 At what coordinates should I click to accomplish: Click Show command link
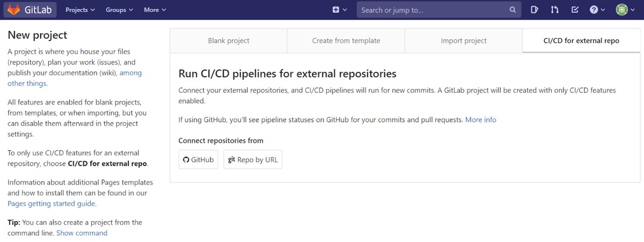click(82, 233)
